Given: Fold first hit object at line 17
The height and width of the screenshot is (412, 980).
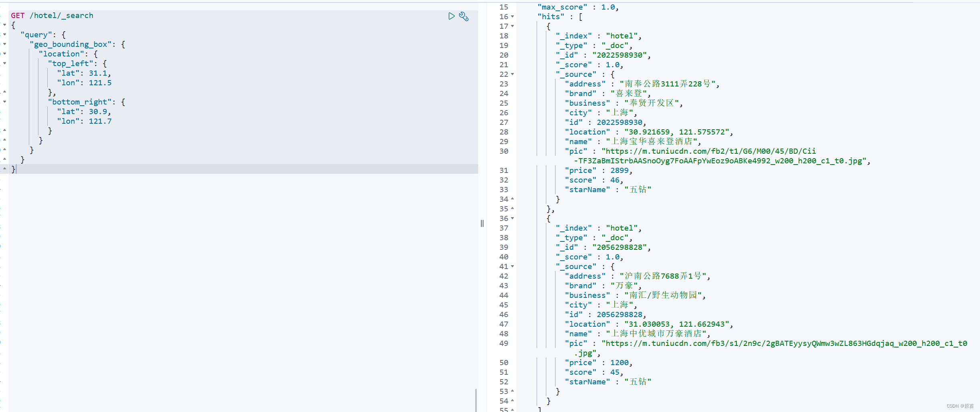Looking at the screenshot, I should (x=512, y=26).
